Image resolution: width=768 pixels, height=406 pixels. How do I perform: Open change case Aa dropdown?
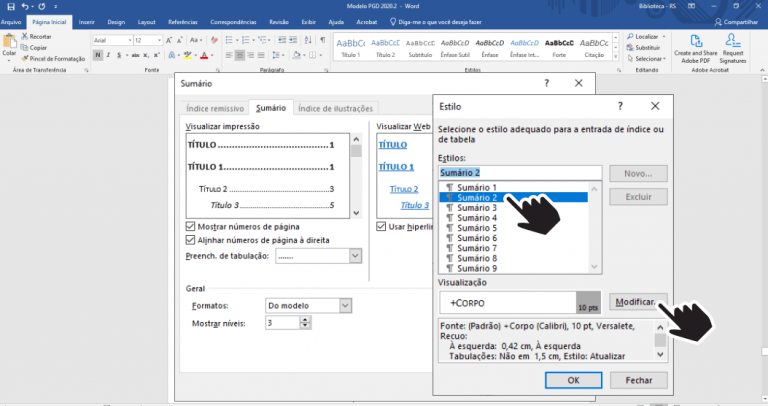[195, 40]
